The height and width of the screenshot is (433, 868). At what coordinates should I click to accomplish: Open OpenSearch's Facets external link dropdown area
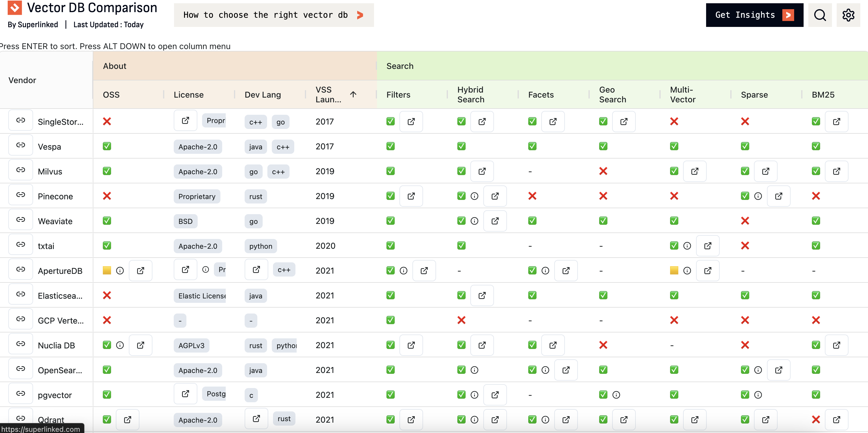pos(566,370)
